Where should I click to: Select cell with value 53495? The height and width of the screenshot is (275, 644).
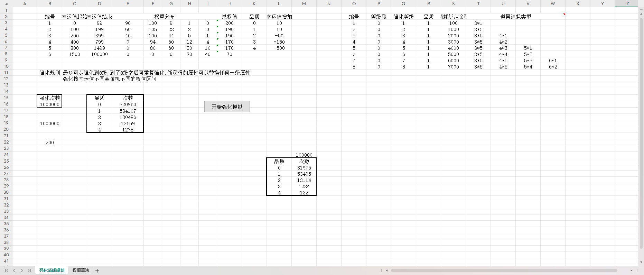[x=304, y=174]
